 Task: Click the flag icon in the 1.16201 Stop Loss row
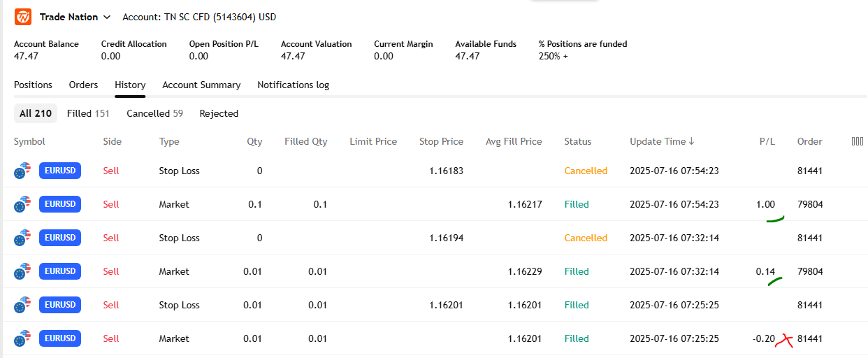23,305
